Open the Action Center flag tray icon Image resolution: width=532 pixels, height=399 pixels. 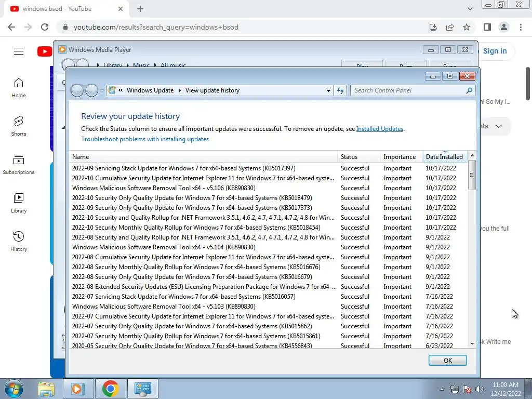coord(467,389)
